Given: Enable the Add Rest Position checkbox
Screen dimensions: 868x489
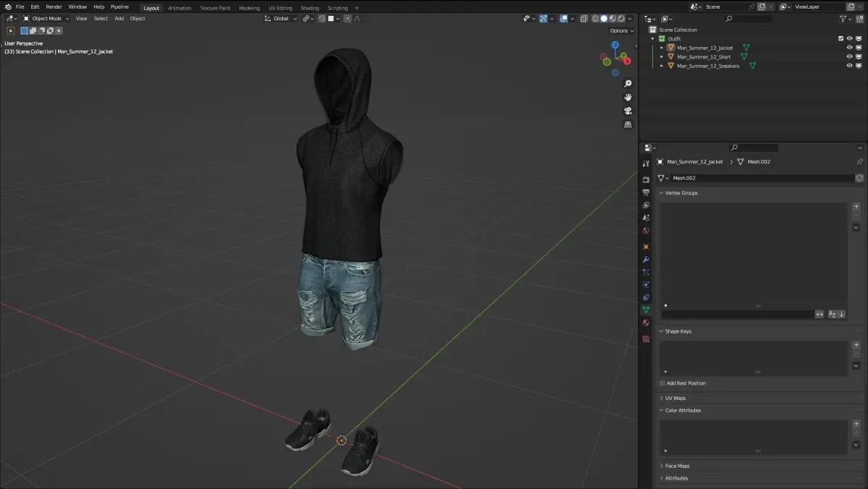Looking at the screenshot, I should pyautogui.click(x=662, y=383).
